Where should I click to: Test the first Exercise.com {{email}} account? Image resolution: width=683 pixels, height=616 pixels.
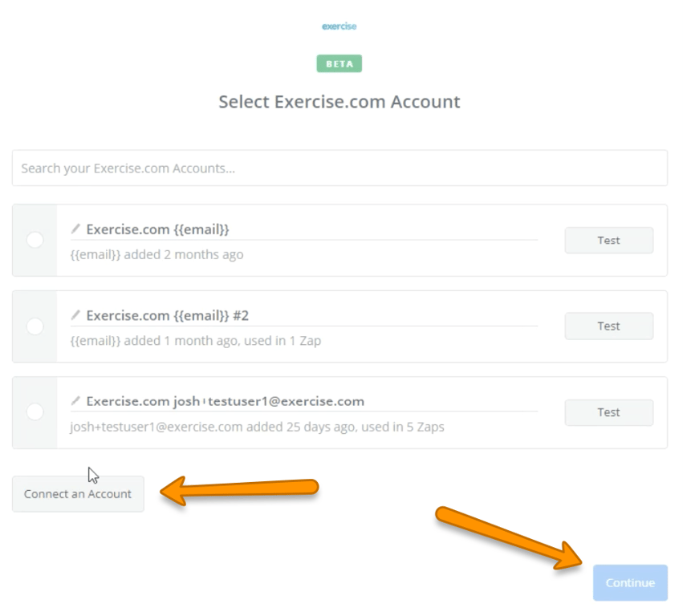click(608, 240)
